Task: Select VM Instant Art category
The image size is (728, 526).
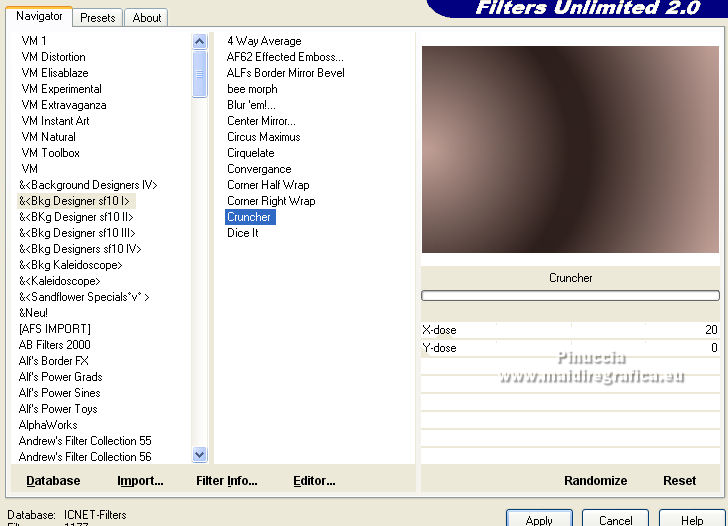Action: pos(55,121)
